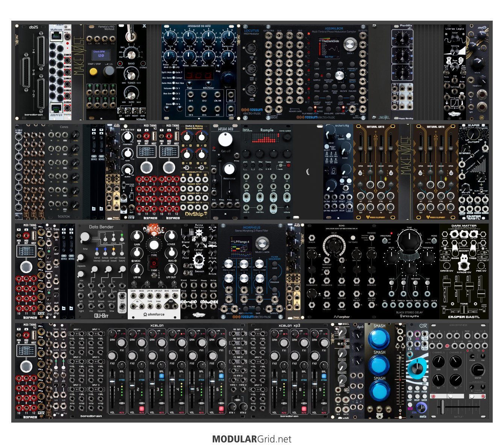Click the CLK jack on Pamela's PRO Workout
504x447 pixels.
(90, 39)
